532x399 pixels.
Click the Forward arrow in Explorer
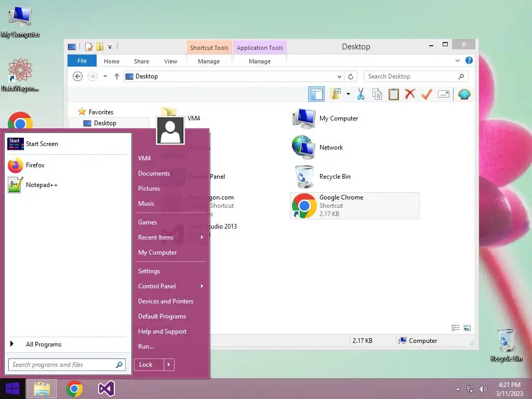[x=92, y=76]
